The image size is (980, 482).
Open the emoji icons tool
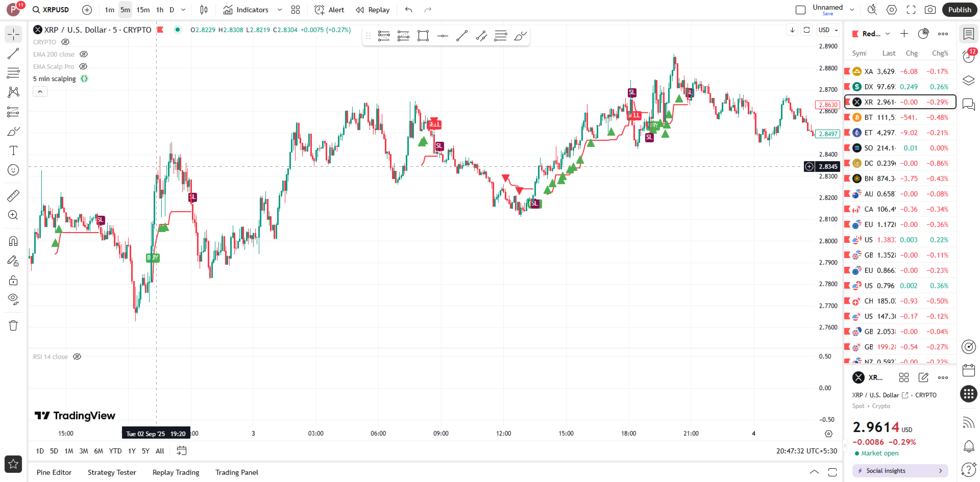pyautogui.click(x=13, y=170)
